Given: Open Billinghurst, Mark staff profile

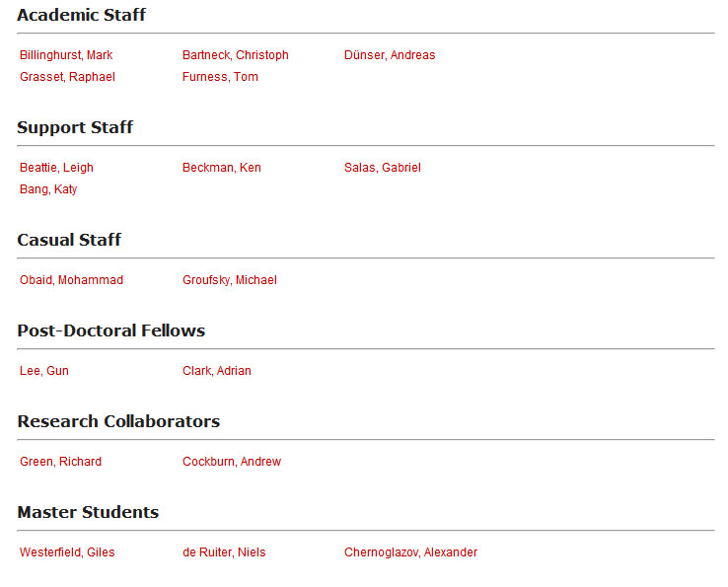Looking at the screenshot, I should point(66,55).
